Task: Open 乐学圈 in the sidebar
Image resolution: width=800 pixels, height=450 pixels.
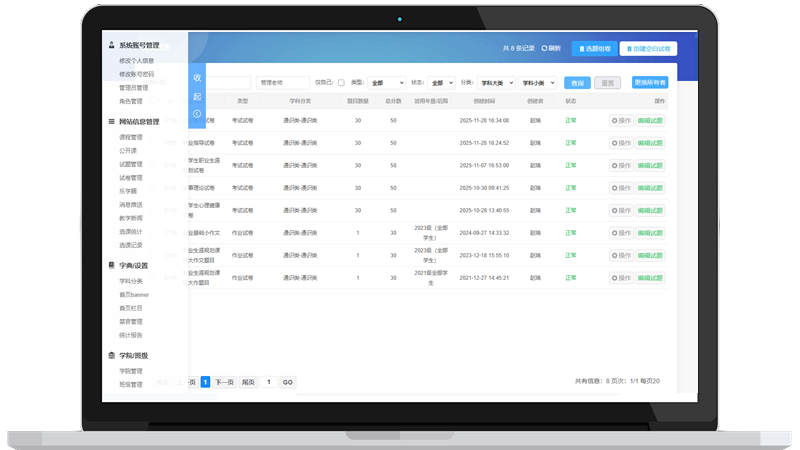Action: (x=128, y=191)
